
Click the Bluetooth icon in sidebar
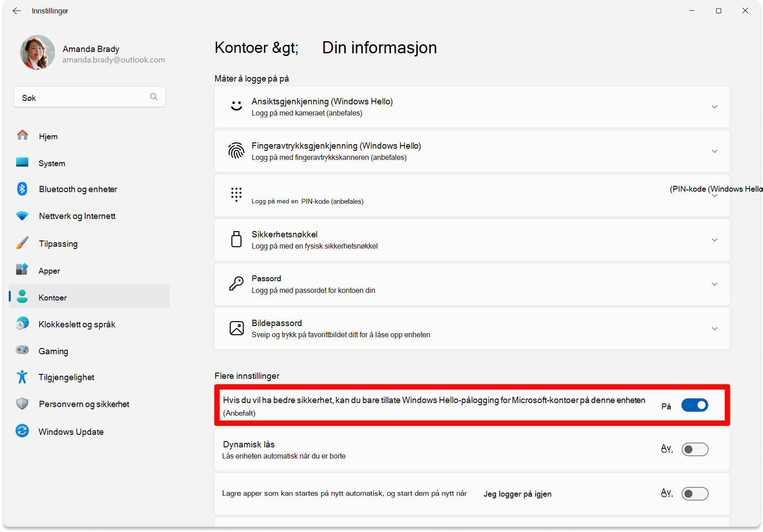tap(22, 189)
